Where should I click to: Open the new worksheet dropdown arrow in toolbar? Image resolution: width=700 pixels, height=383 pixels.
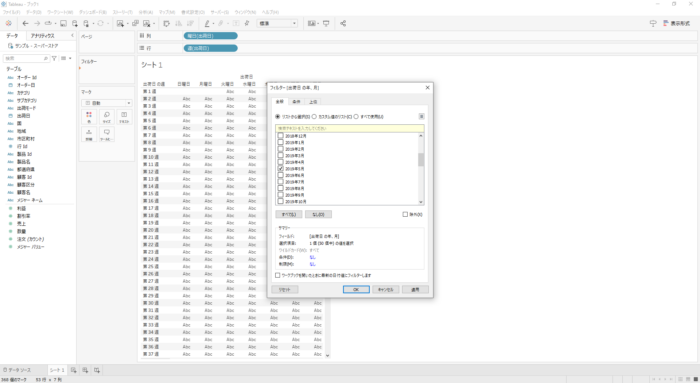tap(127, 24)
